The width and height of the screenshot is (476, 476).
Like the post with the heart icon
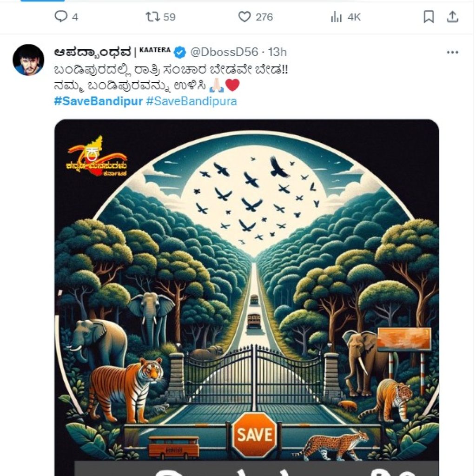(245, 17)
